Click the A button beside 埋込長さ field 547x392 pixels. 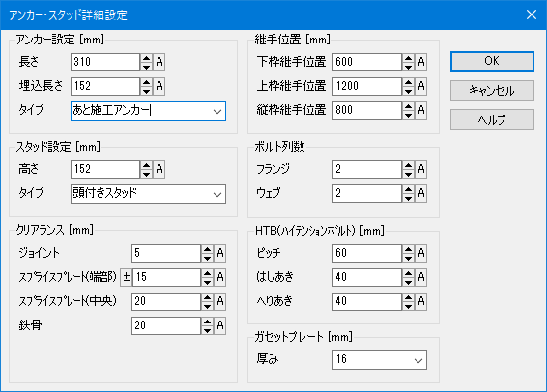point(159,87)
